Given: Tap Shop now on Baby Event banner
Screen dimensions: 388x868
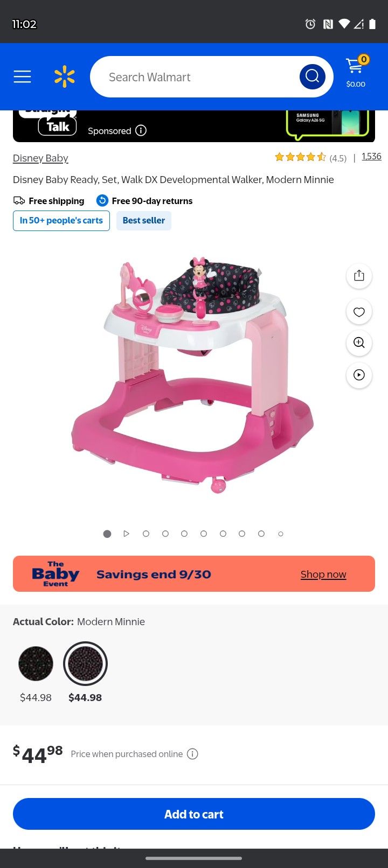Looking at the screenshot, I should click(323, 574).
